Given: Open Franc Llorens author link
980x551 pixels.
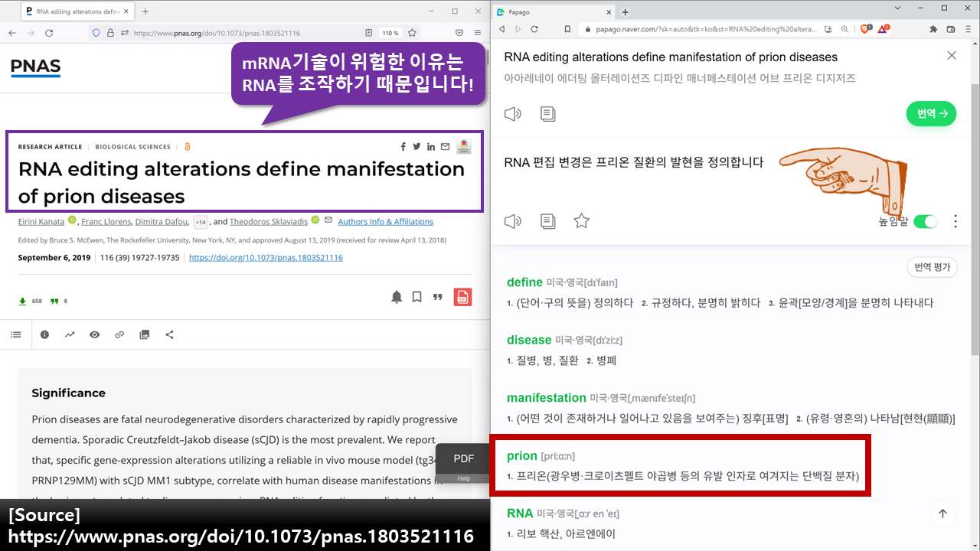Looking at the screenshot, I should [106, 221].
